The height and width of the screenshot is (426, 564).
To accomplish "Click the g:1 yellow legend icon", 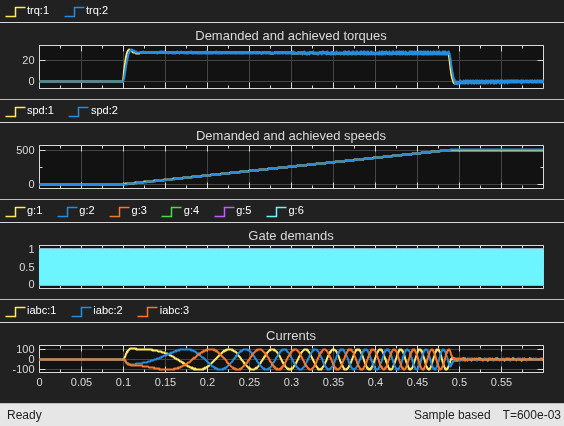I will pyautogui.click(x=15, y=211).
